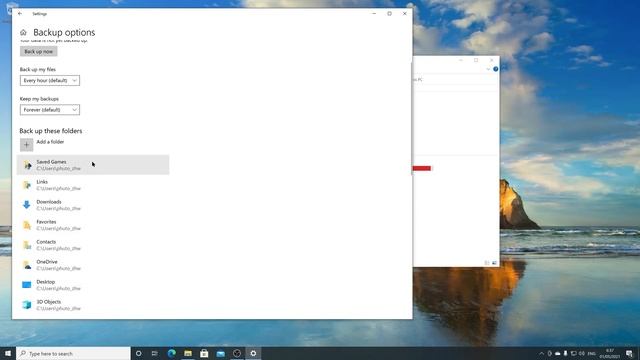640x360 pixels.
Task: Click the Back up now button
Action: [x=39, y=51]
